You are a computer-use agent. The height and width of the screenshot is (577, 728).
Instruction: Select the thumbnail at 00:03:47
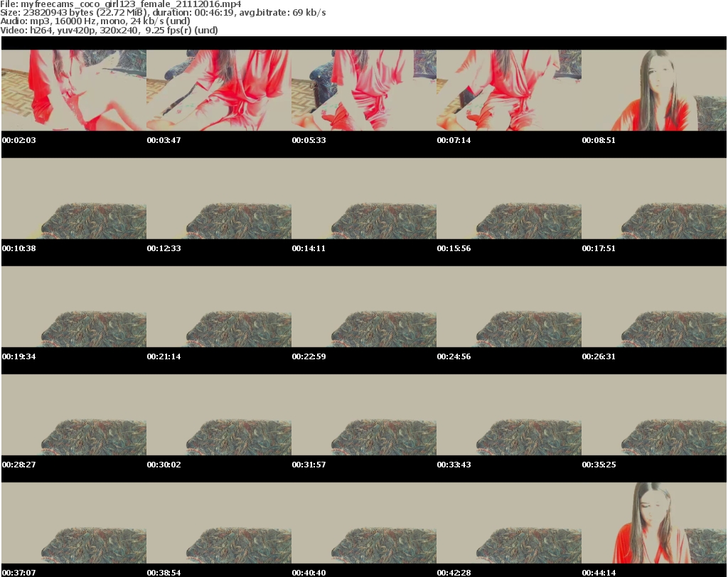point(219,90)
